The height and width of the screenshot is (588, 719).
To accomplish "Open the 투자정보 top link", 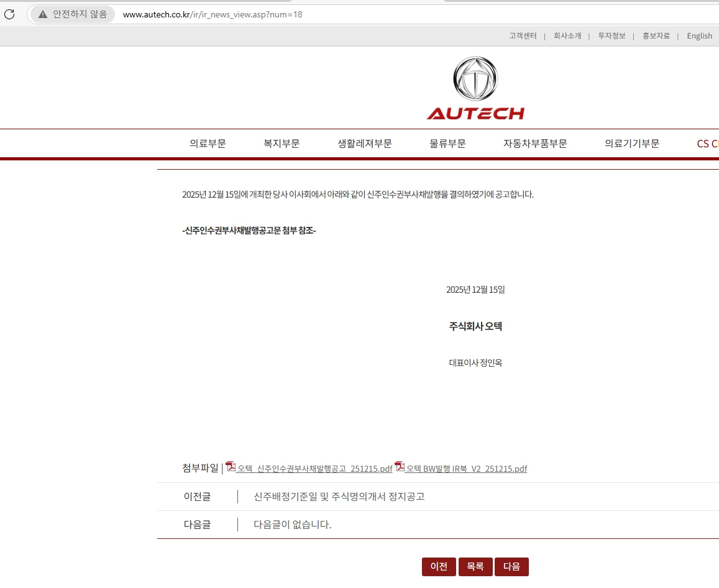I will [x=611, y=36].
